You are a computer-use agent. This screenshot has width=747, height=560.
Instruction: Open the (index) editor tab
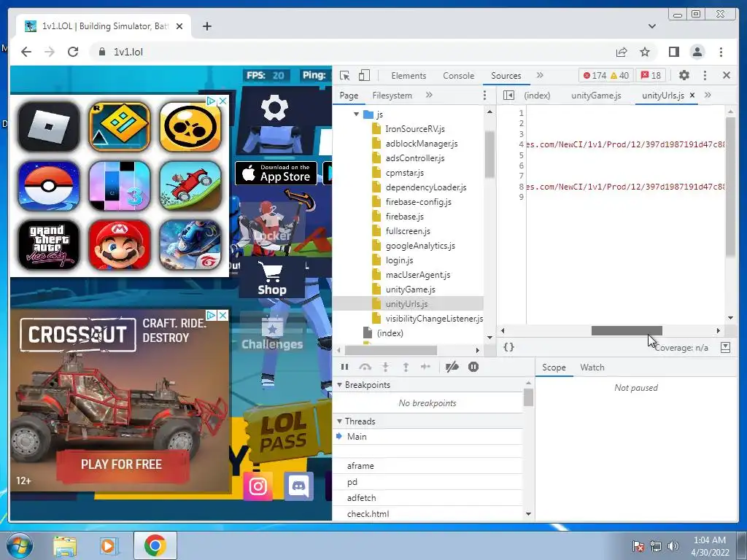(x=538, y=96)
